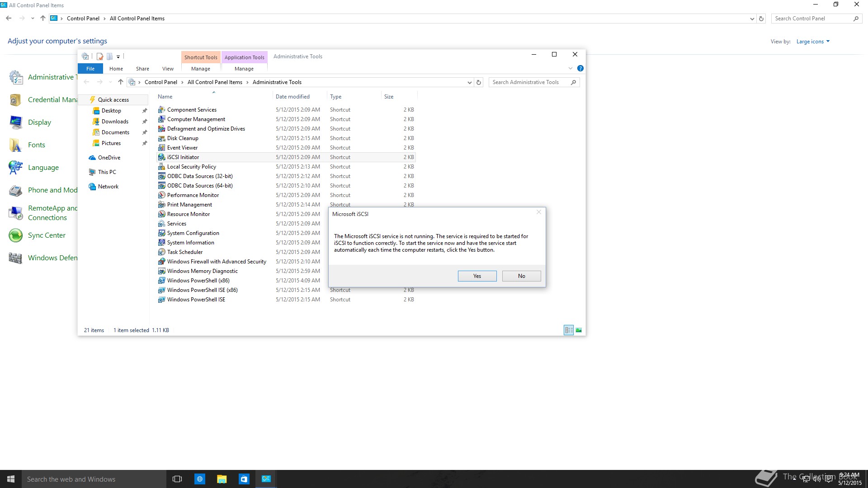Go up one level in Administrative Tools
Screen dimensions: 868x488
(x=120, y=82)
